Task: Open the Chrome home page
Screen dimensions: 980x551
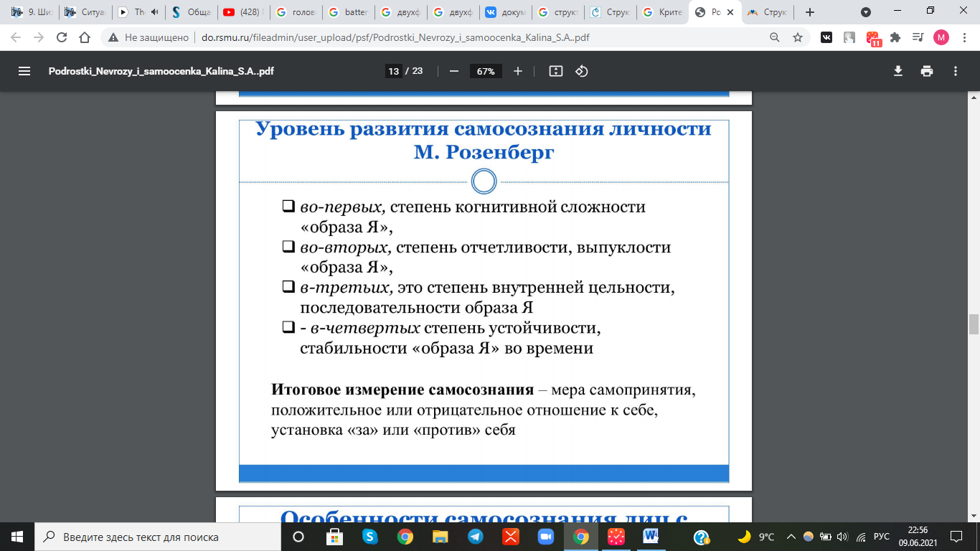Action: [85, 37]
